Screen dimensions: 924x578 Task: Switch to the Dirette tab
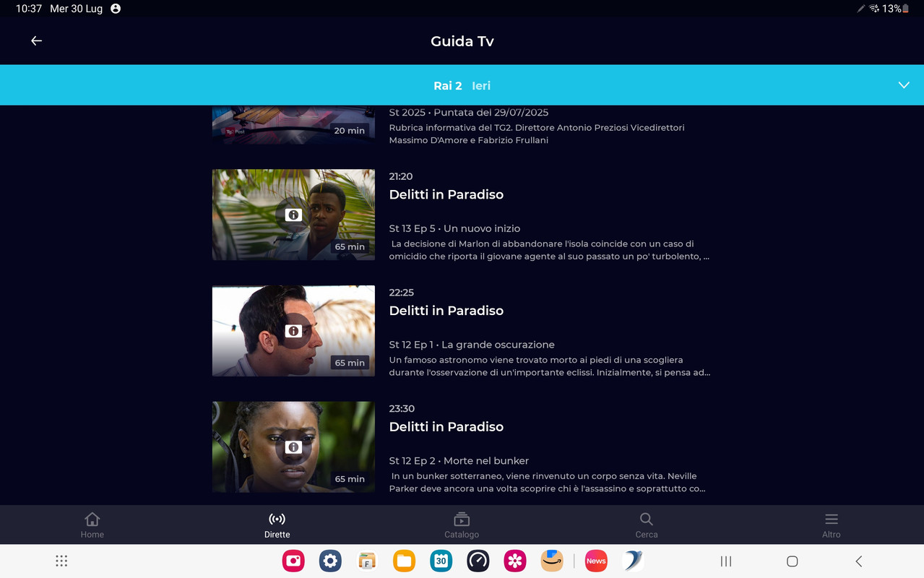click(x=277, y=525)
